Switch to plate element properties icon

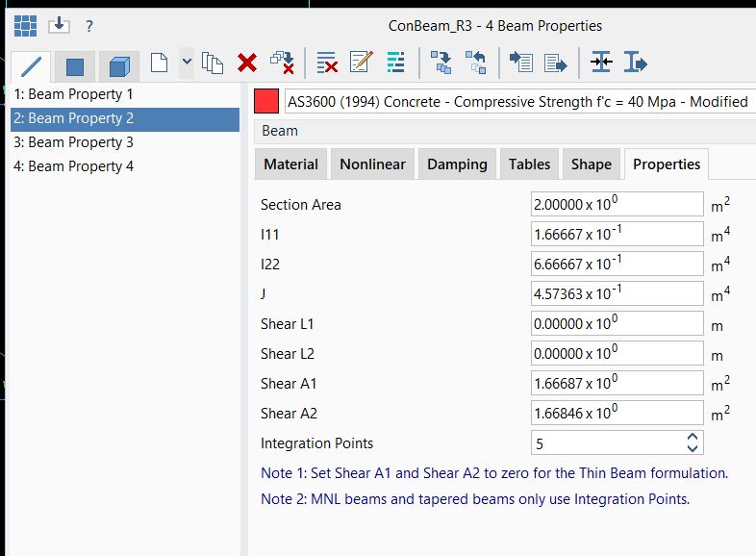click(74, 65)
